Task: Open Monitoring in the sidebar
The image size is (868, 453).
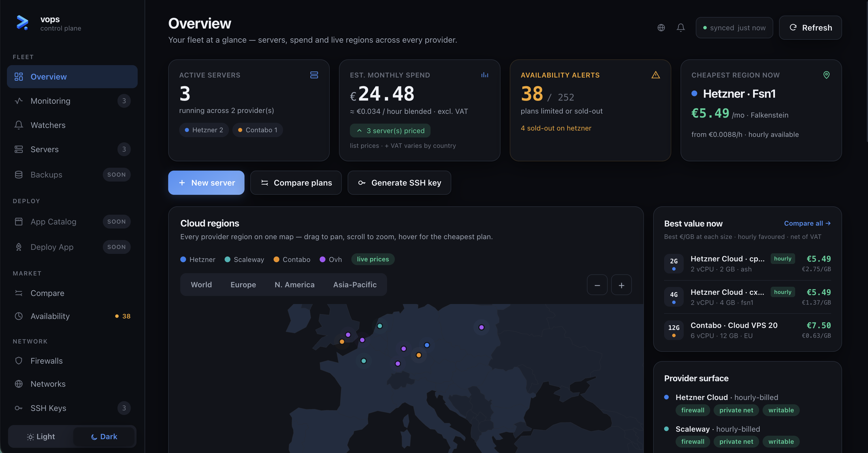Action: tap(72, 101)
